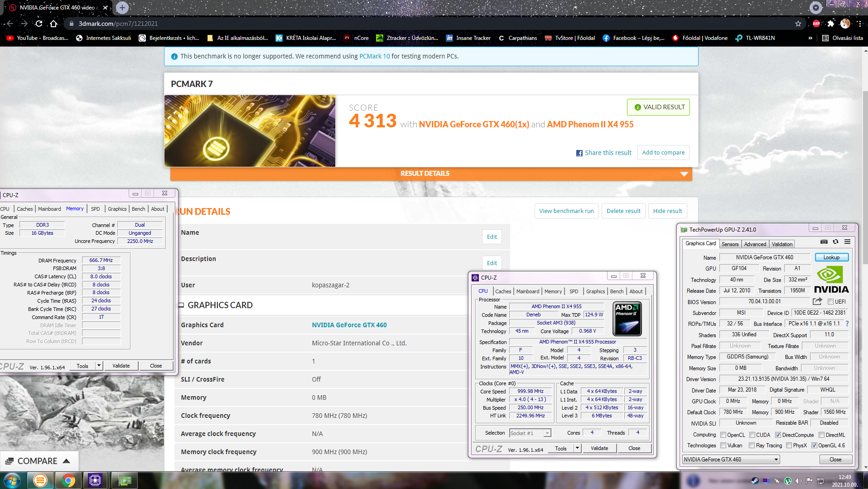Toggle the OpenGL 4.6 checkbox
The image size is (868, 489).
click(814, 445)
